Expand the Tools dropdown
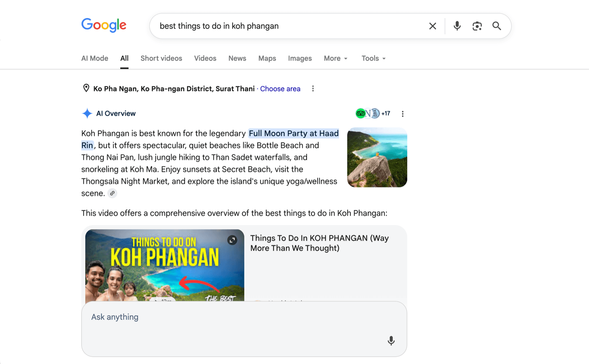 [x=373, y=58]
